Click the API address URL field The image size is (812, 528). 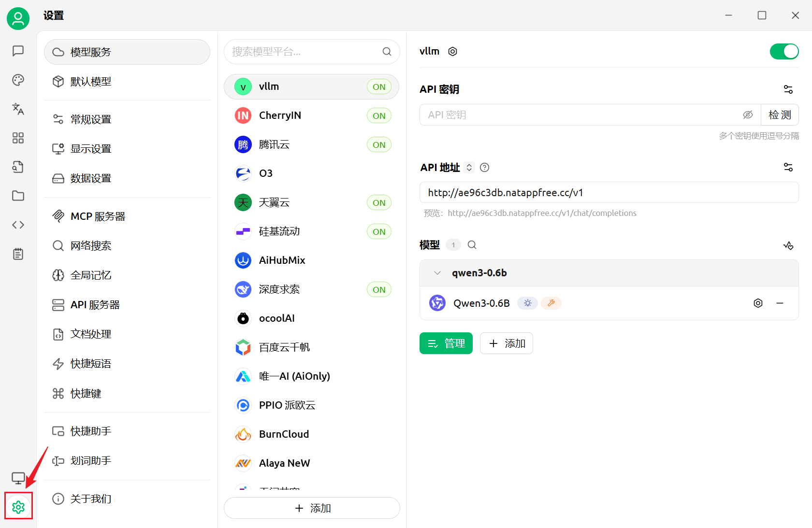[x=609, y=193]
